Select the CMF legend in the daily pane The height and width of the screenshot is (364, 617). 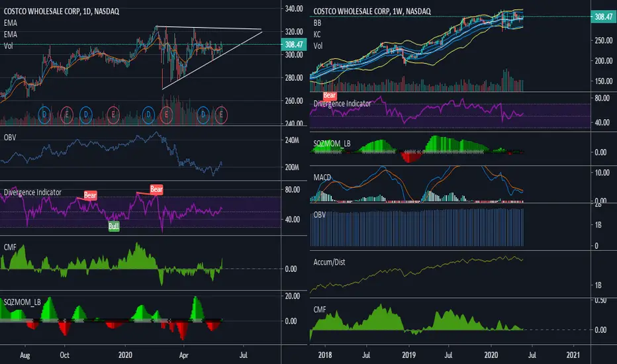10,247
